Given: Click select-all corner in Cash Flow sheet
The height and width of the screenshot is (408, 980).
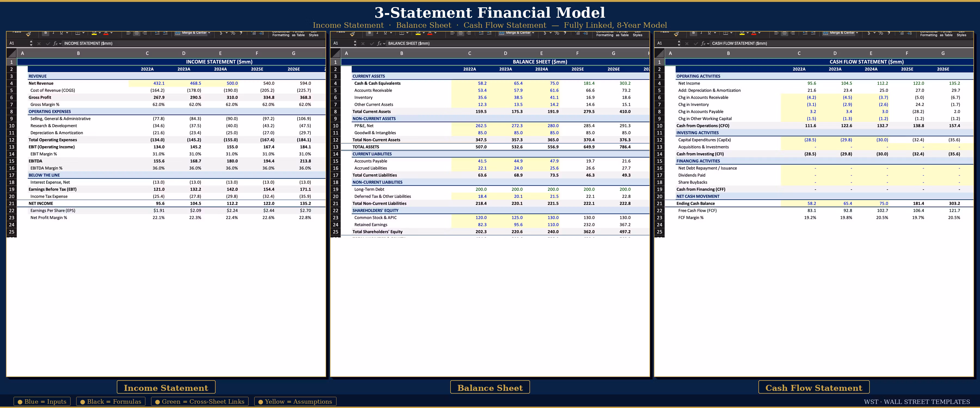Looking at the screenshot, I should pyautogui.click(x=659, y=53).
